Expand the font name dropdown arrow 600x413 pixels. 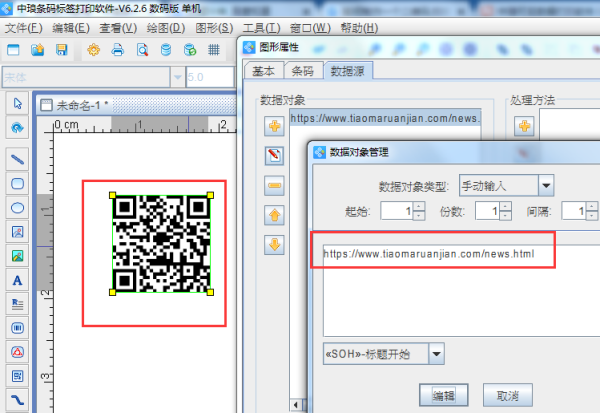click(178, 77)
